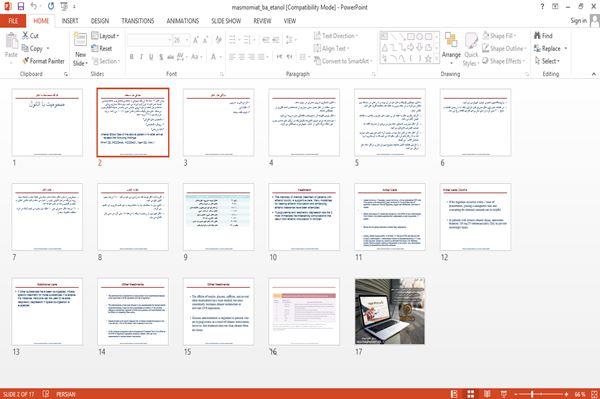The width and height of the screenshot is (600, 399).
Task: Click Slide Show icon in status bar
Action: pos(504,394)
